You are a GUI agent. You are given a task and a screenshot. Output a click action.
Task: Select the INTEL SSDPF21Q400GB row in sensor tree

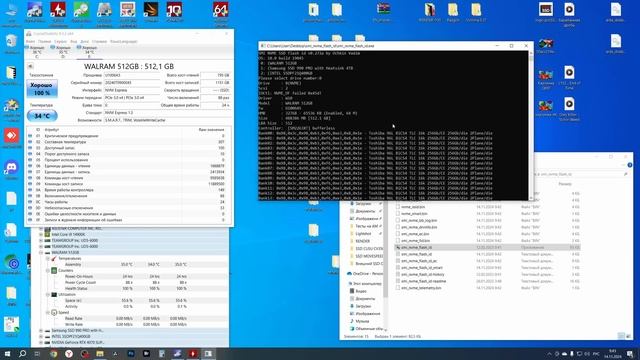coord(130,337)
